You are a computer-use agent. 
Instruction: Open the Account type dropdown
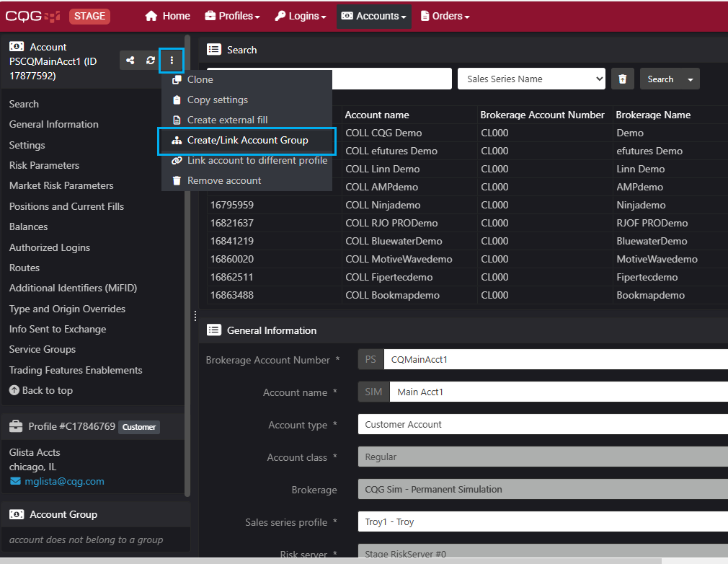pyautogui.click(x=543, y=425)
